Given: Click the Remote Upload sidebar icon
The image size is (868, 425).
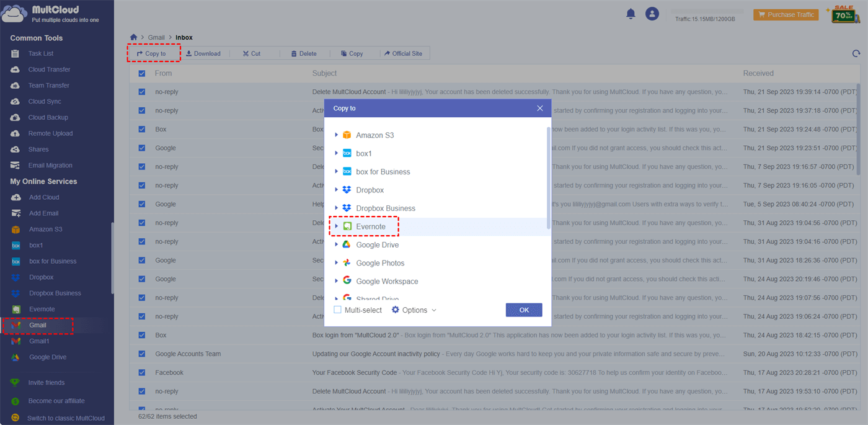Looking at the screenshot, I should pyautogui.click(x=15, y=133).
